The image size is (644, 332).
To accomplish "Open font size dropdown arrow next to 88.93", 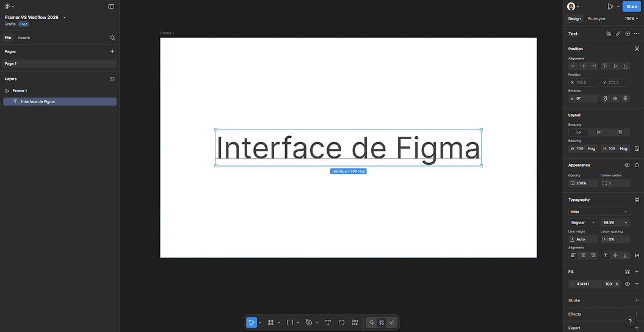I will 626,222.
